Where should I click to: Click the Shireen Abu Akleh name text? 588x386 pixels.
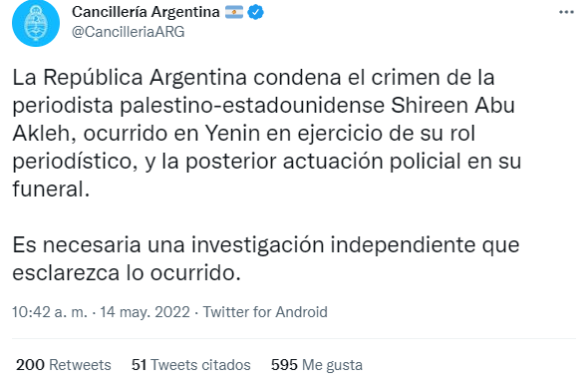pyautogui.click(x=453, y=106)
